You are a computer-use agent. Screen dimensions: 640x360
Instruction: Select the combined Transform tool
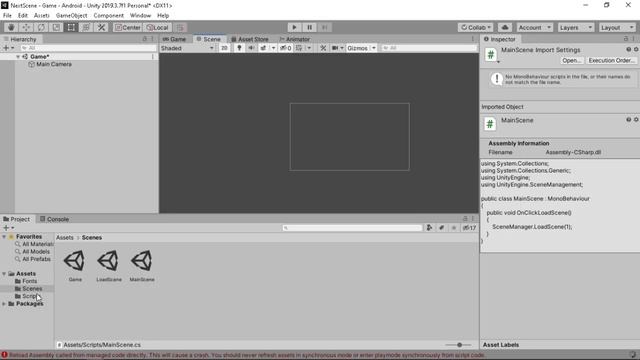click(87, 27)
